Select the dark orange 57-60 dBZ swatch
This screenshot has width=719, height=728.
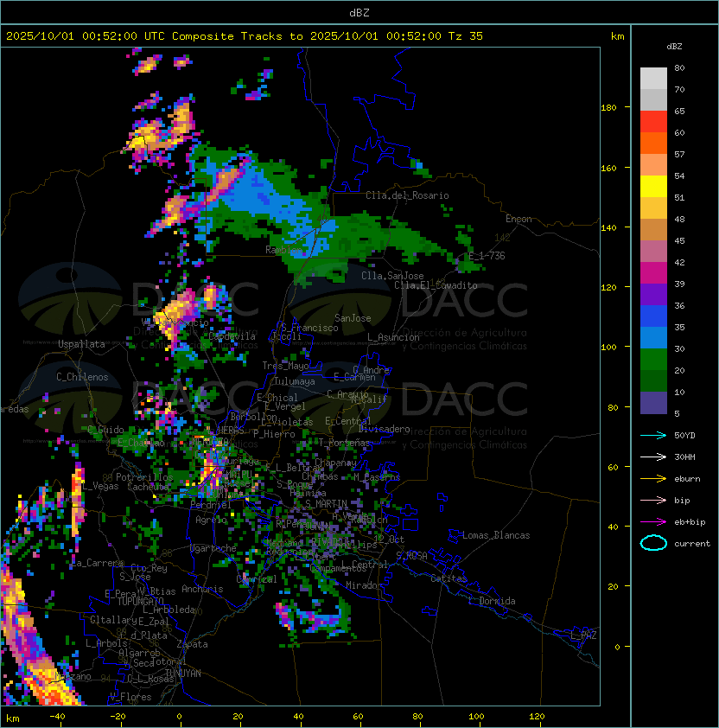(653, 143)
